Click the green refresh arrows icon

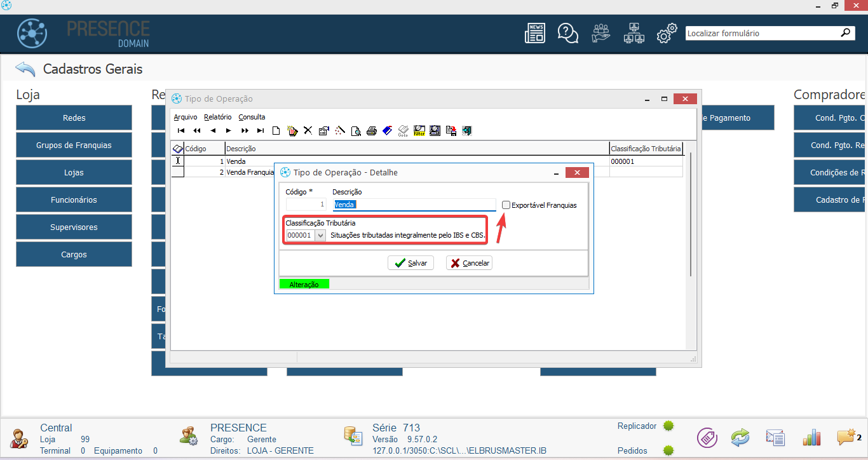coord(740,437)
